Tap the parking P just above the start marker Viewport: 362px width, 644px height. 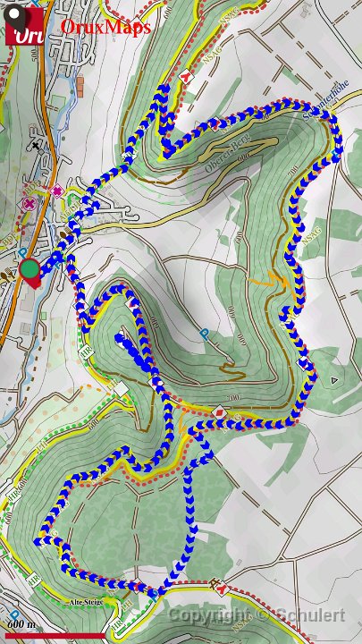24,251
